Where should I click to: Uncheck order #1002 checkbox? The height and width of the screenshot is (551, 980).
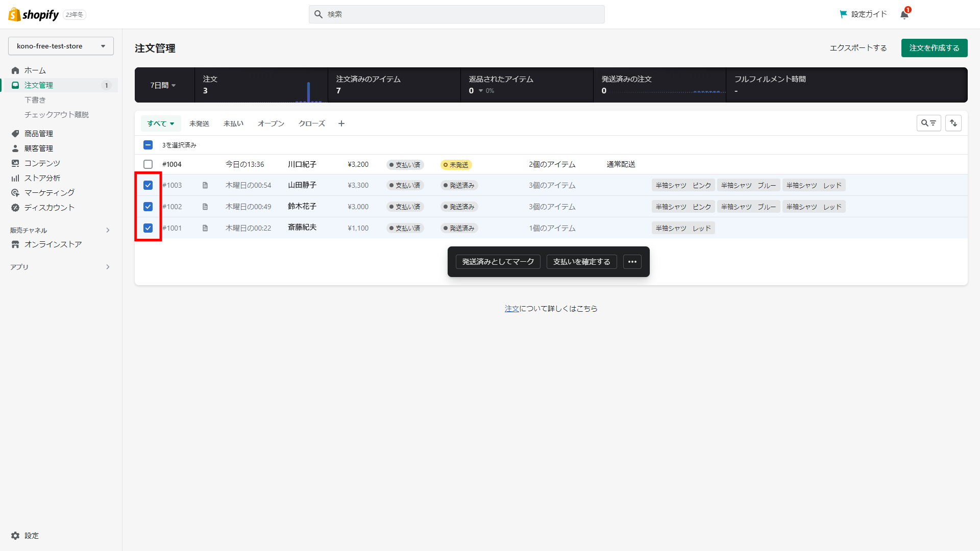click(148, 207)
